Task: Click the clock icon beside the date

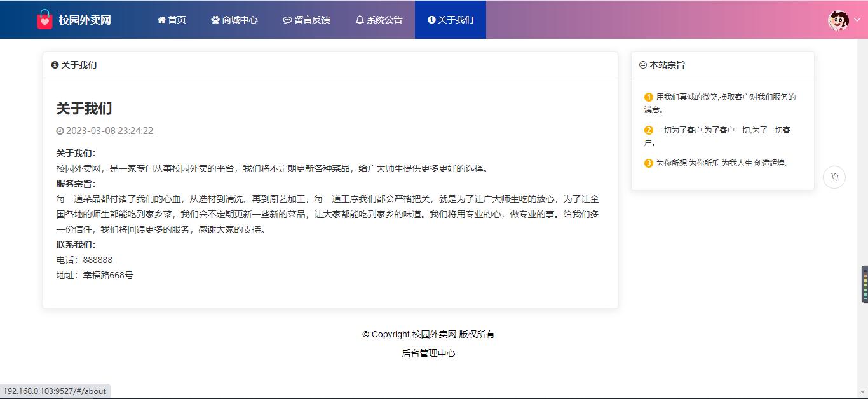Action: point(60,131)
